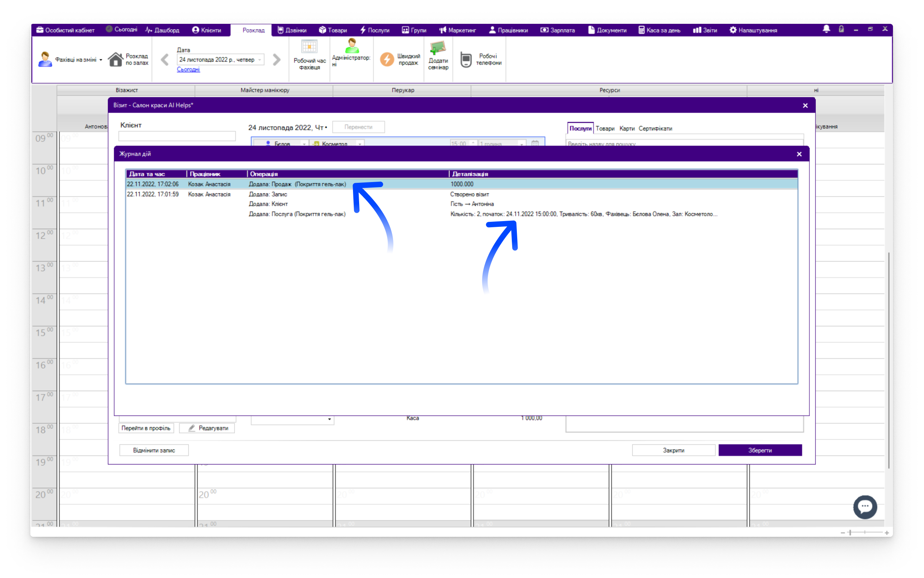
Task: Open the Товари menu item
Action: click(x=333, y=30)
